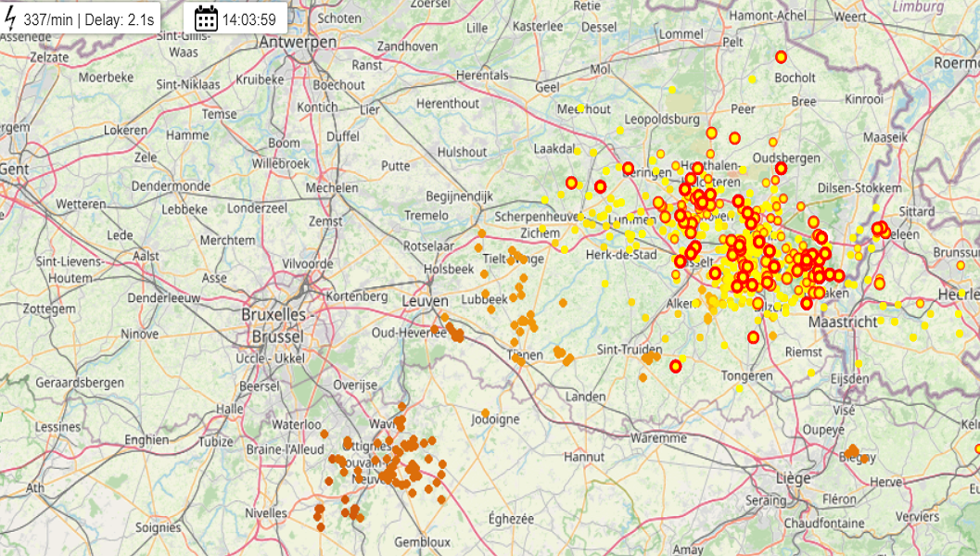The width and height of the screenshot is (980, 556).
Task: Click the Mechelen town label
Action: (x=332, y=188)
